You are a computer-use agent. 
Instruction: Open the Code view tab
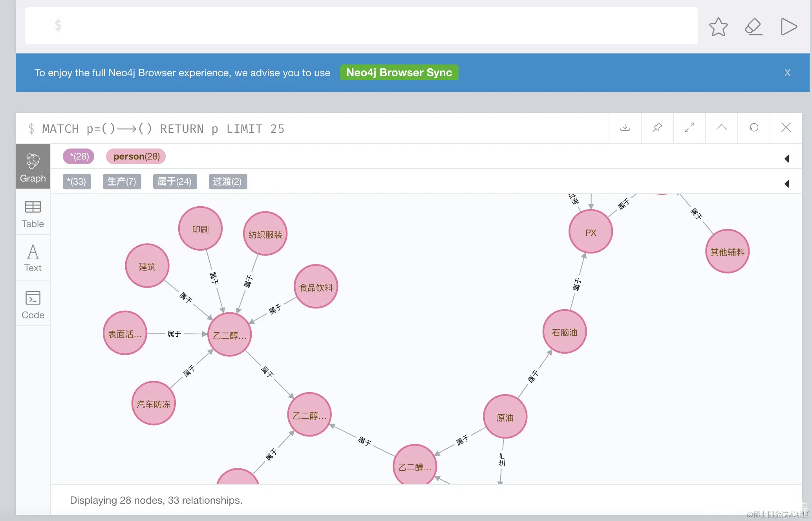coord(33,305)
